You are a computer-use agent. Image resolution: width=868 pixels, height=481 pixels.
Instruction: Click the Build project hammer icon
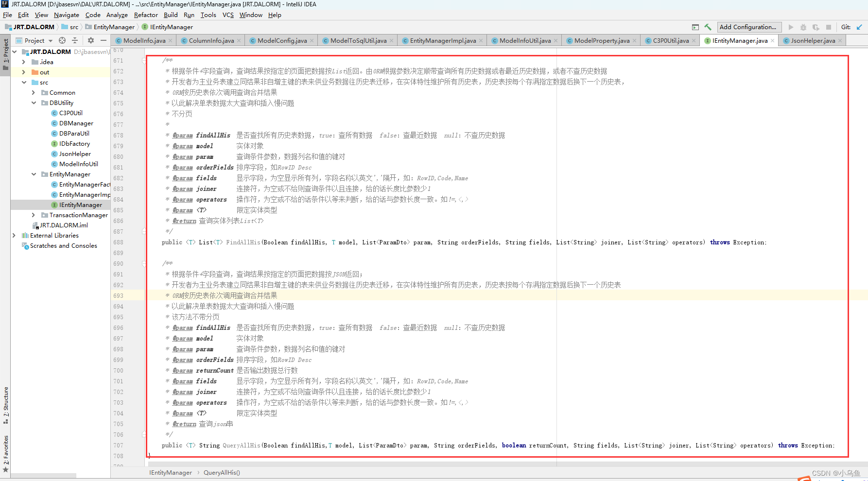(x=708, y=27)
